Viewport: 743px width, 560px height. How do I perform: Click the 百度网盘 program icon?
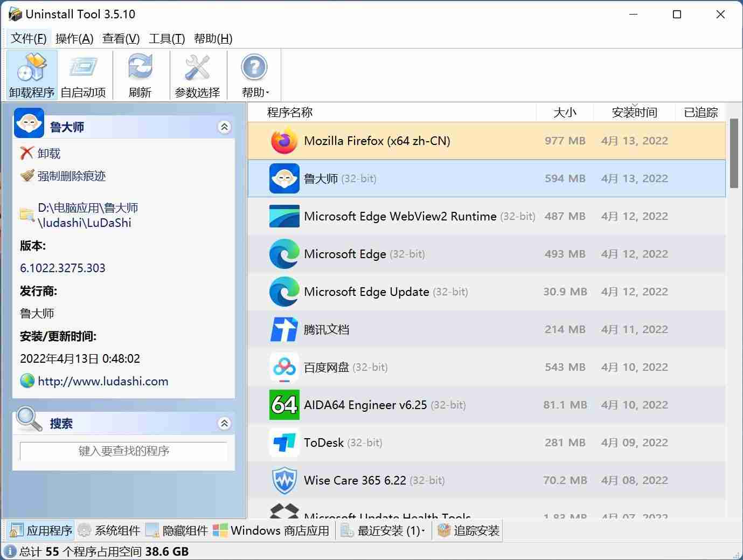coord(284,367)
